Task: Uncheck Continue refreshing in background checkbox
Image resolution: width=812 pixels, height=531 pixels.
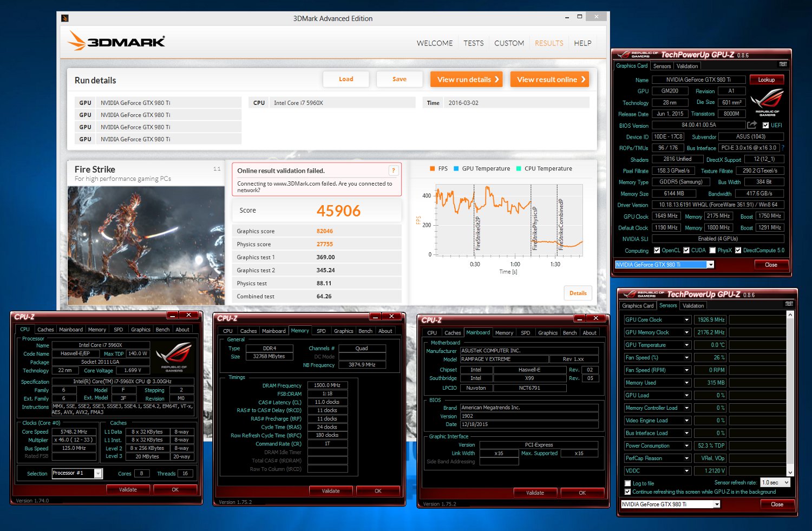Action: pyautogui.click(x=628, y=492)
